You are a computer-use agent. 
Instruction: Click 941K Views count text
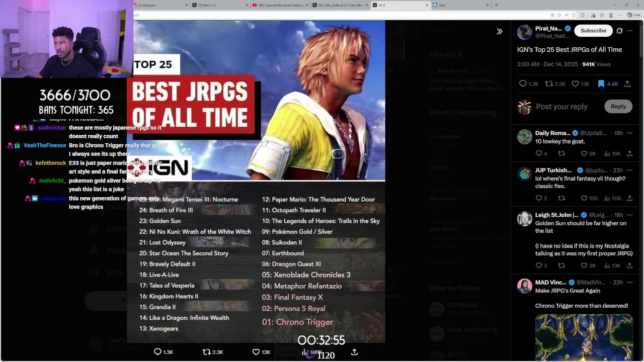596,64
